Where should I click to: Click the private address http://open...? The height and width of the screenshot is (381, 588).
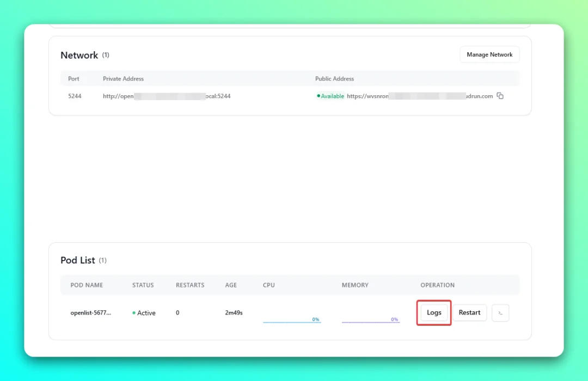pyautogui.click(x=167, y=96)
